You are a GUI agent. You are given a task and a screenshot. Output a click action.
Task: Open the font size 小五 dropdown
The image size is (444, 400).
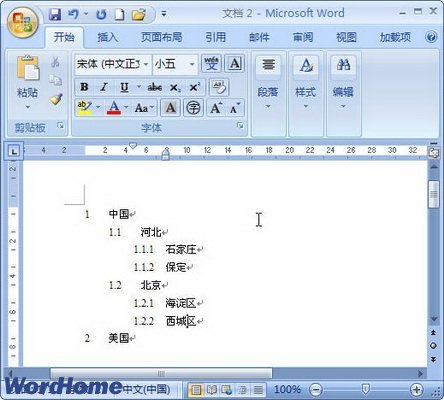point(192,64)
